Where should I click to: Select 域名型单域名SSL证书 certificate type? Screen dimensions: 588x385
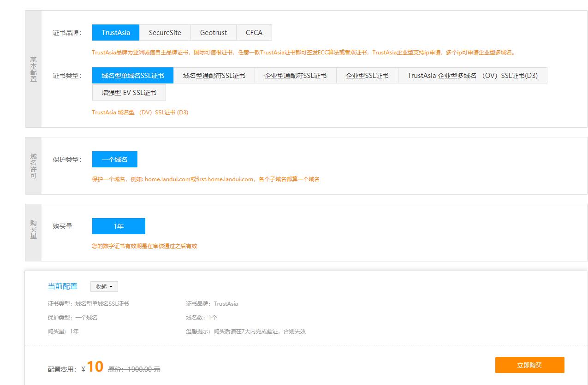133,76
